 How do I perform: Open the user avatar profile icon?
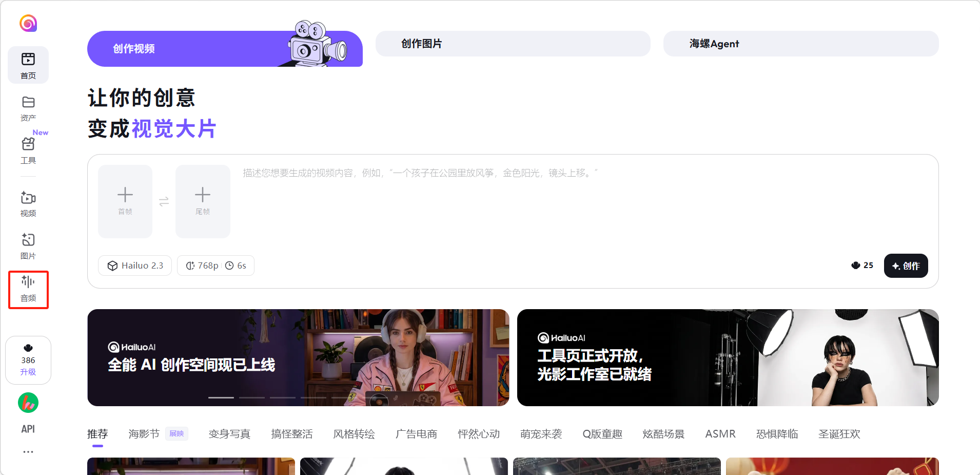pos(28,403)
